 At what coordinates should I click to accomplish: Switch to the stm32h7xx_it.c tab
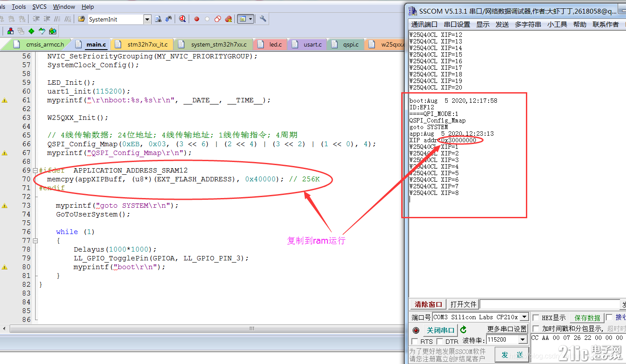tap(142, 44)
